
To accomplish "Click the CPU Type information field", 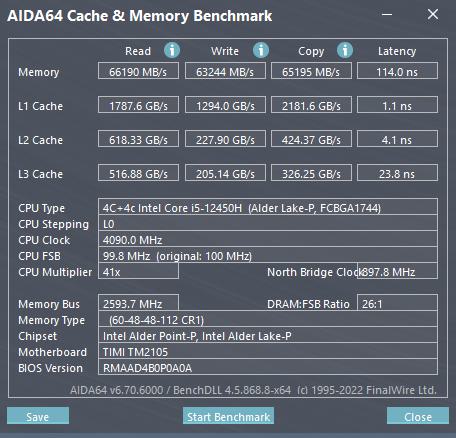I will 268,207.
